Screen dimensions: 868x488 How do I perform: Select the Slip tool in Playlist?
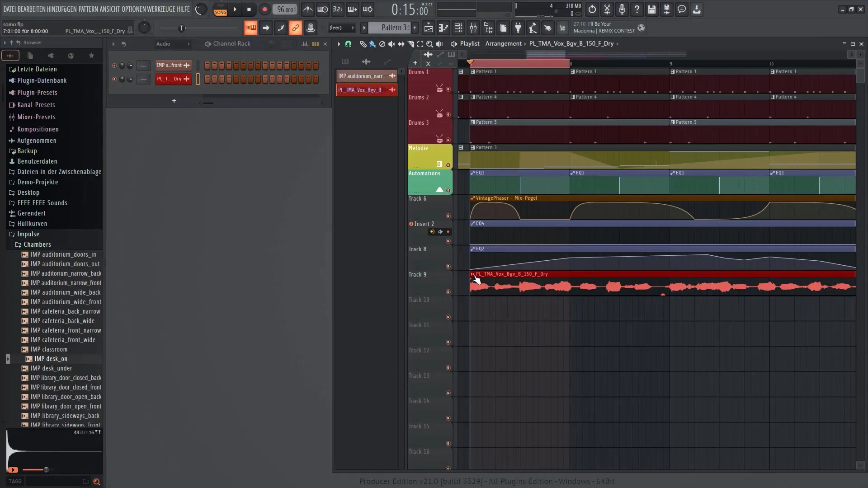click(x=401, y=44)
